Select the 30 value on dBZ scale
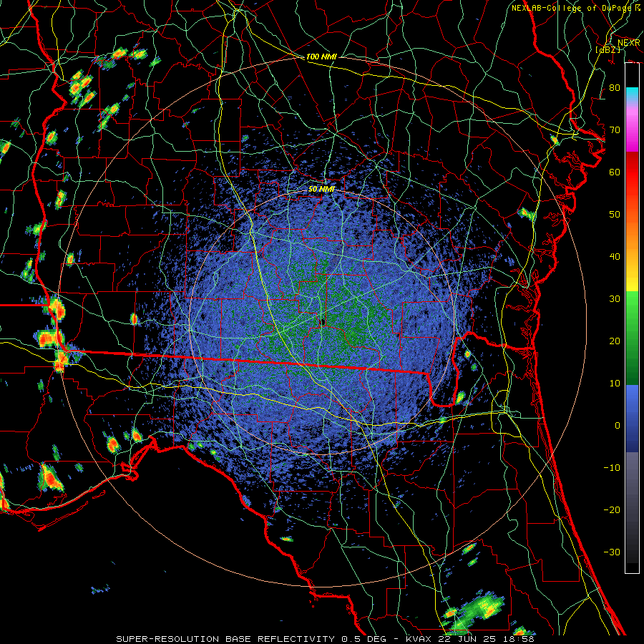 coord(615,299)
